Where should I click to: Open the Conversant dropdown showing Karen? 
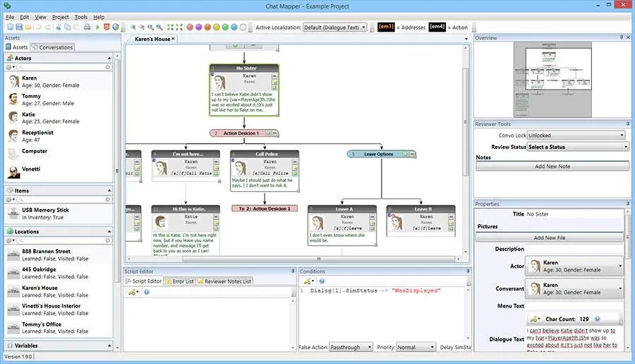click(x=574, y=289)
